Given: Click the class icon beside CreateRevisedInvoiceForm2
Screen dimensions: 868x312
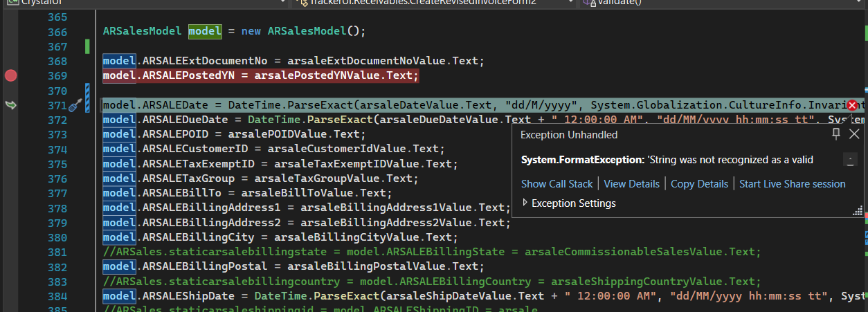Looking at the screenshot, I should [x=300, y=3].
